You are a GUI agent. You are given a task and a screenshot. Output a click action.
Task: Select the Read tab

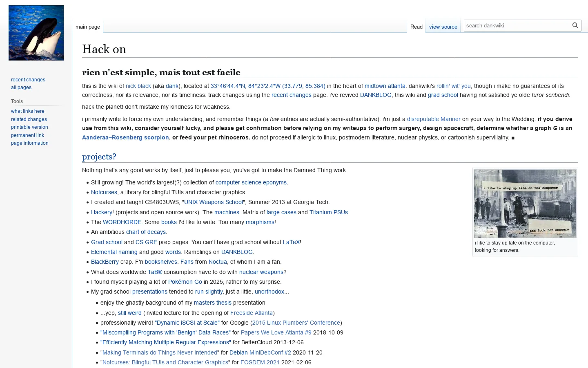point(416,27)
